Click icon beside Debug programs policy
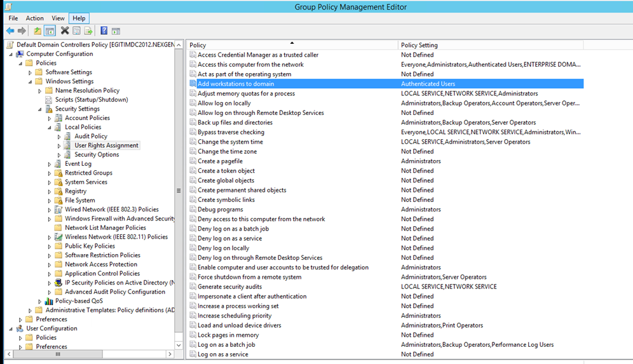The height and width of the screenshot is (364, 633). click(x=193, y=209)
